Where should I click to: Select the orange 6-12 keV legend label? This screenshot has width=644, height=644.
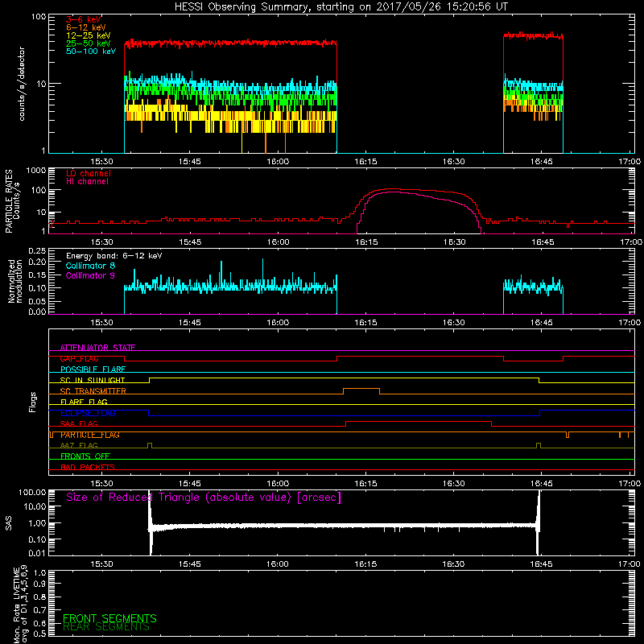(x=85, y=27)
